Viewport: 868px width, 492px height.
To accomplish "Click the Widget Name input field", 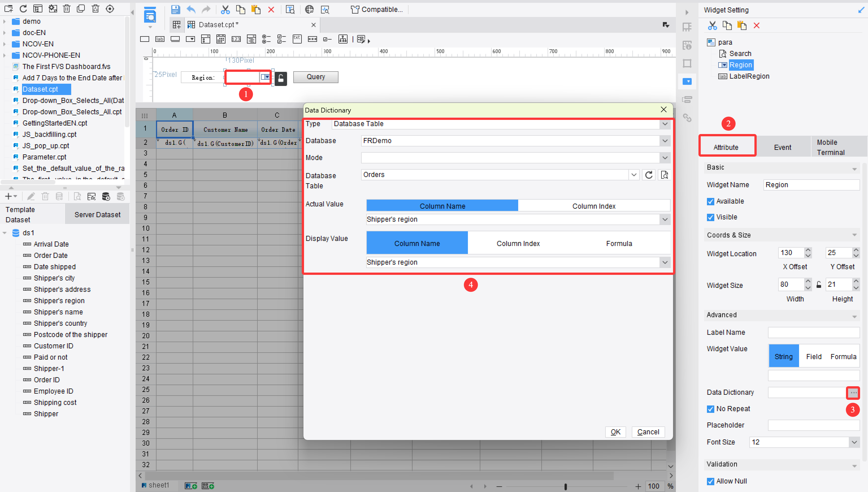I will point(811,185).
